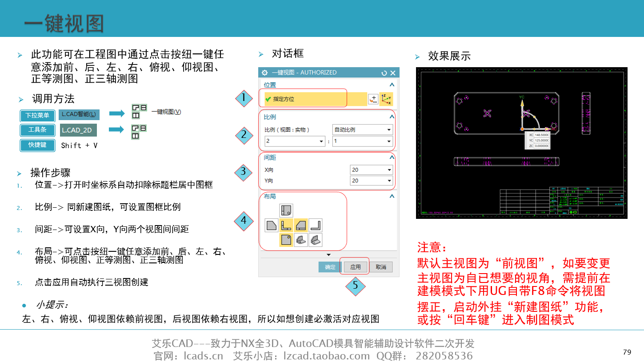Select the last 3D bracket layout icon

pos(316,240)
